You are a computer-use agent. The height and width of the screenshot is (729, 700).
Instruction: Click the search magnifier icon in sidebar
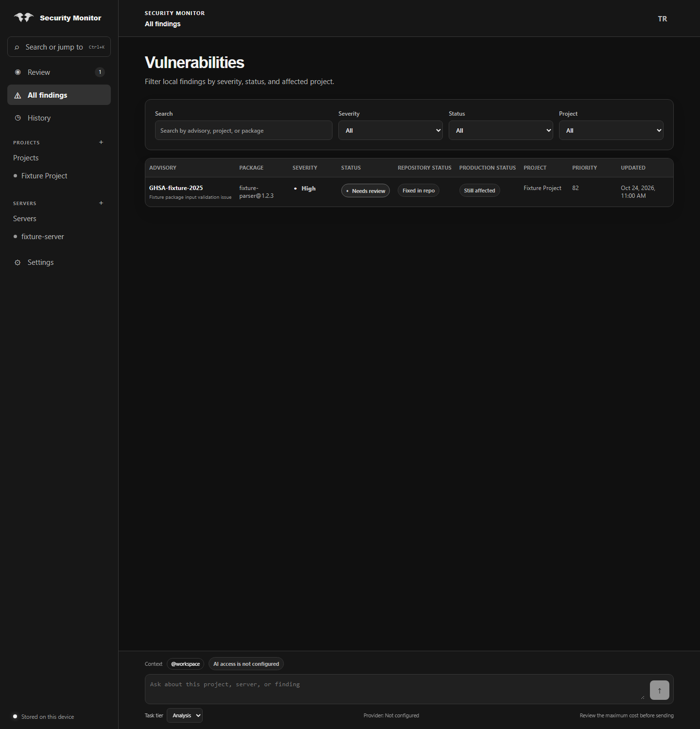17,47
